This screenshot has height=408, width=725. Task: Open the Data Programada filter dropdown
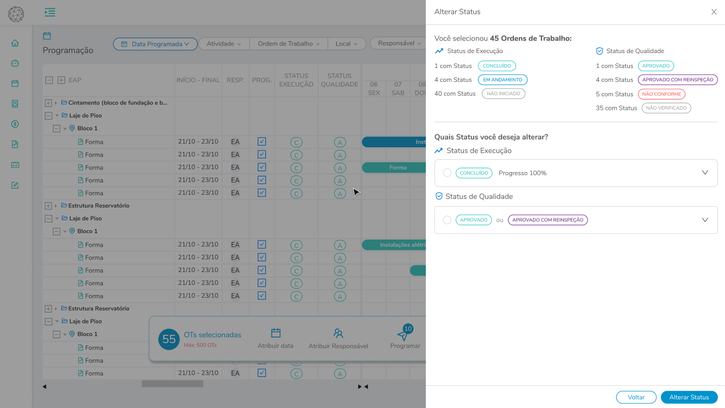155,44
